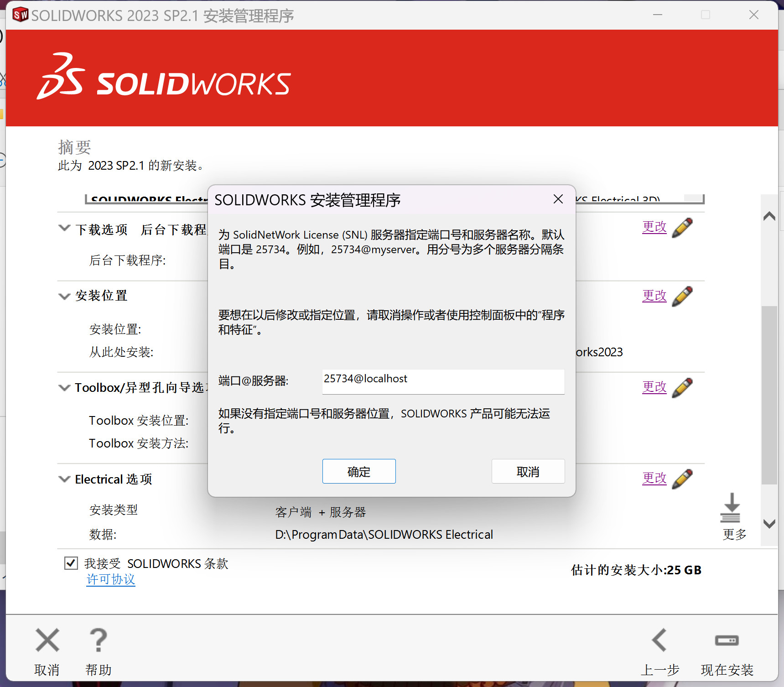Screen dimensions: 784x687
Task: Collapse the Toolbox options section chevron
Action: [64, 388]
